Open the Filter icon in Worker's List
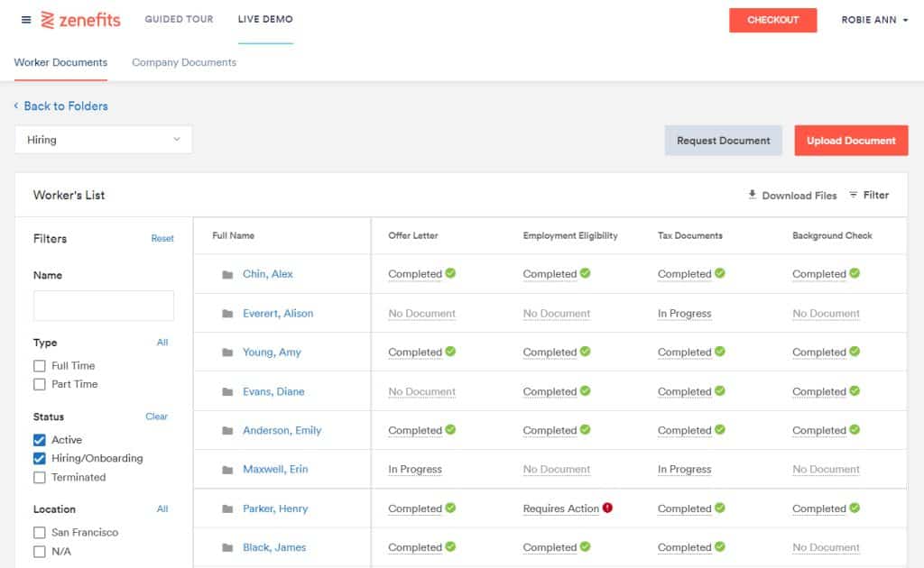This screenshot has width=924, height=568. 854,195
